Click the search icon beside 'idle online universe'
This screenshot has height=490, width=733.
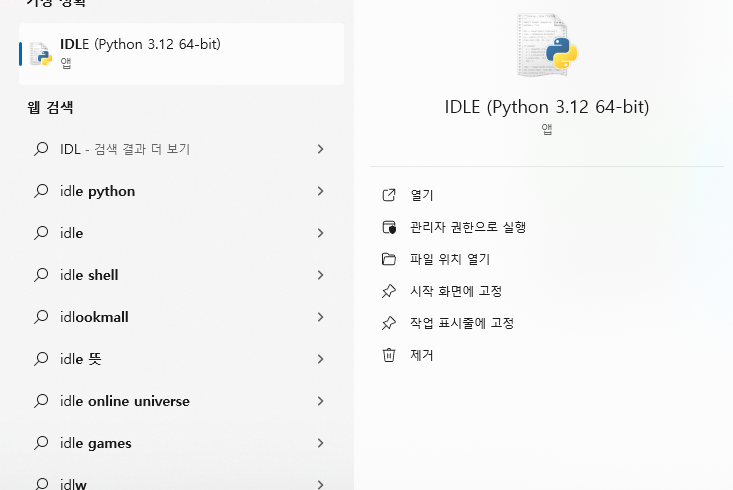pyautogui.click(x=41, y=401)
